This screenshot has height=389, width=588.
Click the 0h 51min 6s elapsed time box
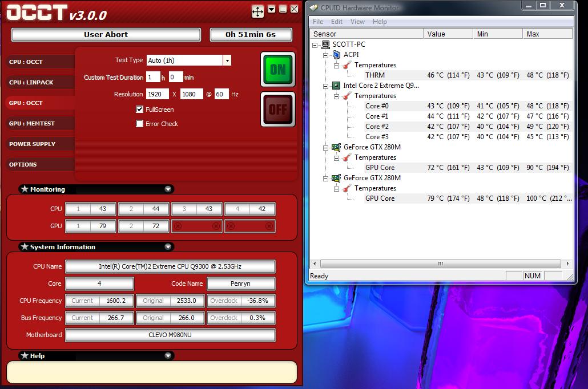pos(251,34)
